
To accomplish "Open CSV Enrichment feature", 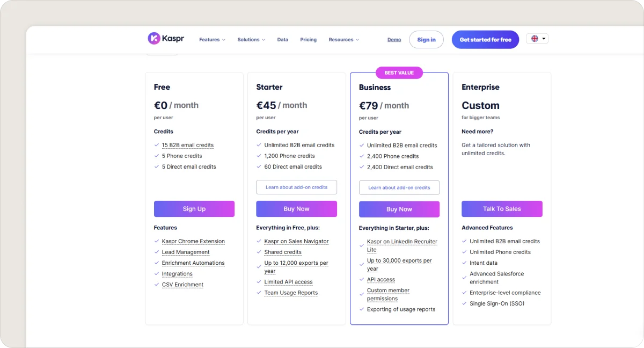I will (182, 285).
